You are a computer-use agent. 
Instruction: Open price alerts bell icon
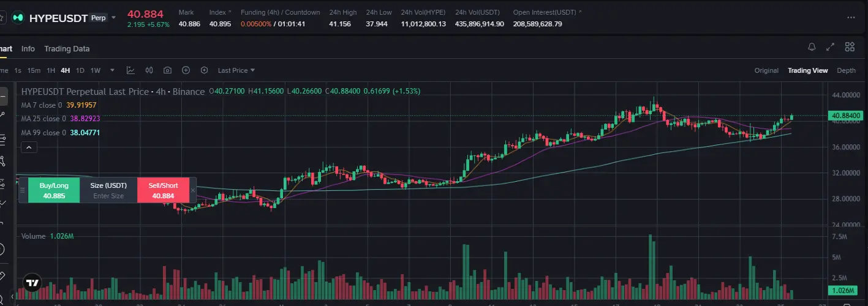[x=812, y=47]
